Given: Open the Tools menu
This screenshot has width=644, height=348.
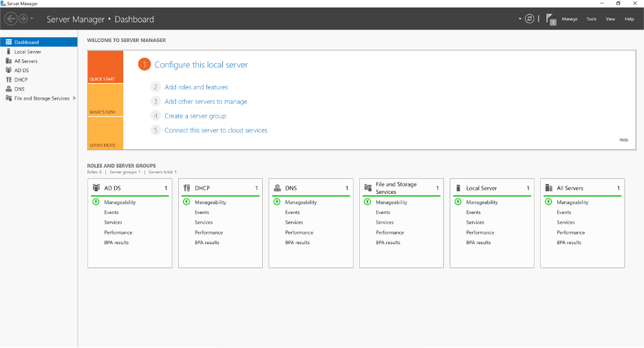Looking at the screenshot, I should [x=591, y=19].
